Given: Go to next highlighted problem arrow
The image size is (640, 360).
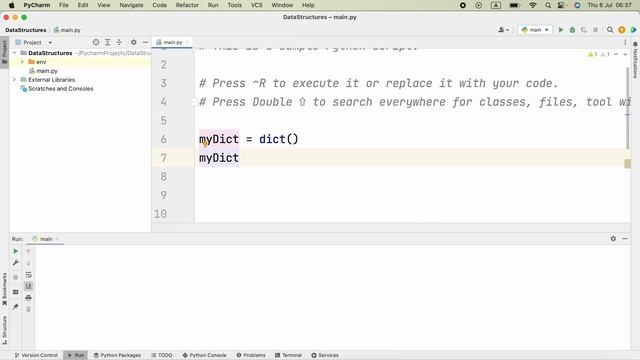Looking at the screenshot, I should 625,54.
